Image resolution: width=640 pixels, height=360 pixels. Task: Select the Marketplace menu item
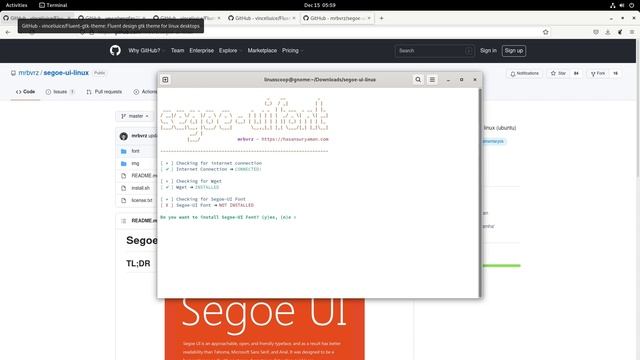tap(262, 51)
